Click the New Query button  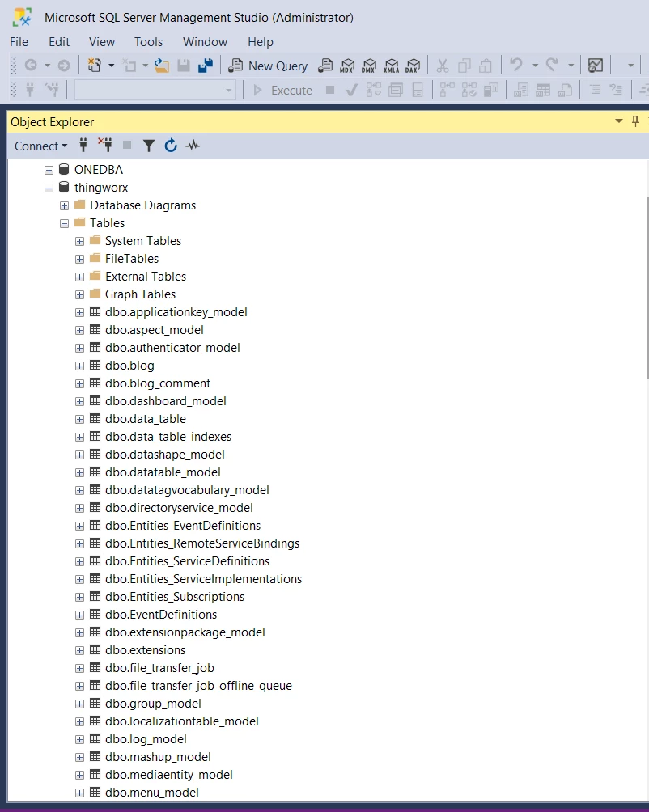(x=269, y=66)
